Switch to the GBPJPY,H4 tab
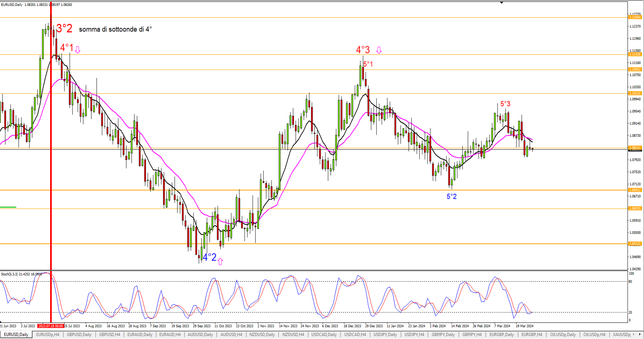This screenshot has width=644, height=339. point(472,335)
